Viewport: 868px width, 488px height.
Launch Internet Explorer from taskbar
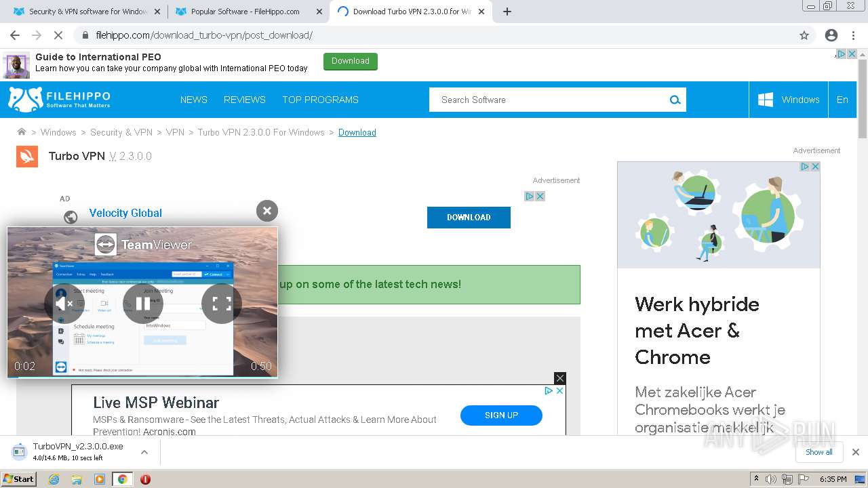54,479
